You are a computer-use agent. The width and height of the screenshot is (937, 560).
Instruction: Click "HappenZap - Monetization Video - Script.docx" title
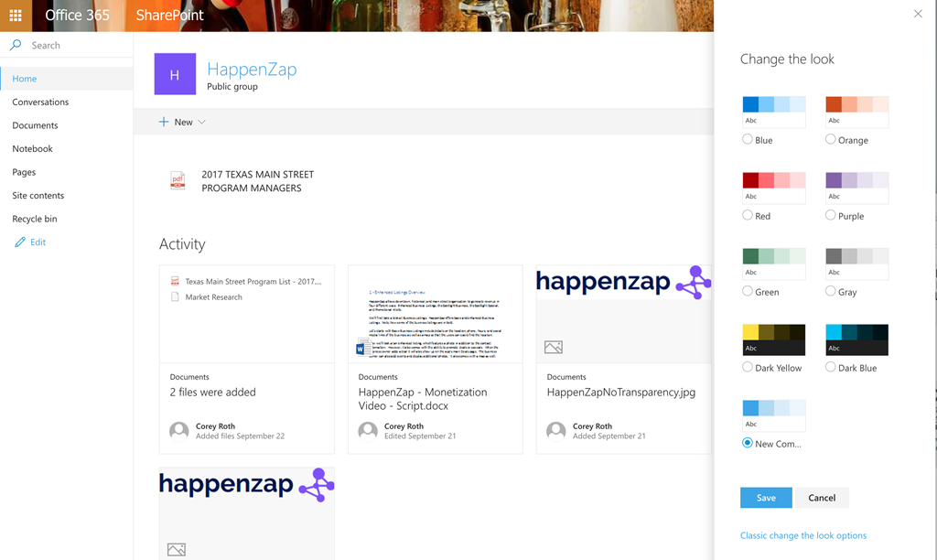423,399
